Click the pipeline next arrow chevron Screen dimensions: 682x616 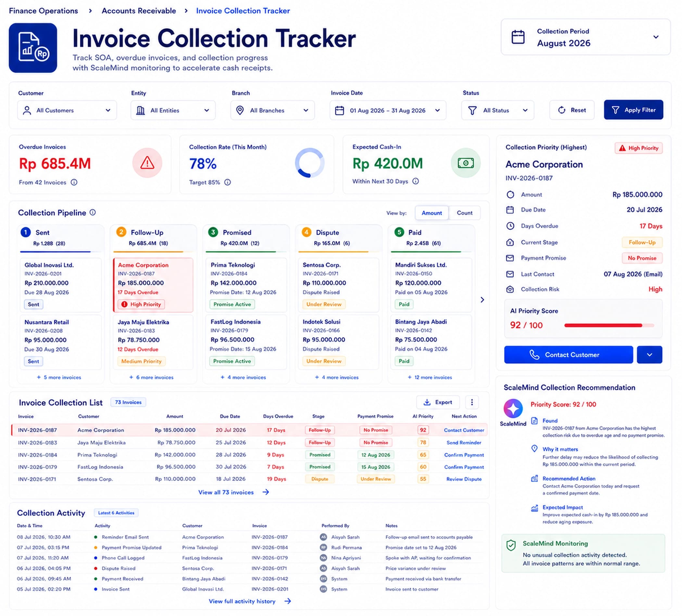[x=482, y=300]
